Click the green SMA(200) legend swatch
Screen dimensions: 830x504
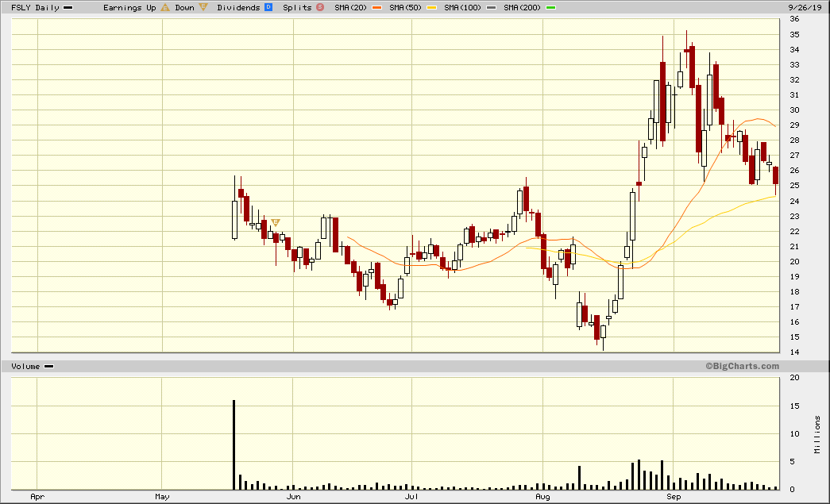(x=550, y=8)
